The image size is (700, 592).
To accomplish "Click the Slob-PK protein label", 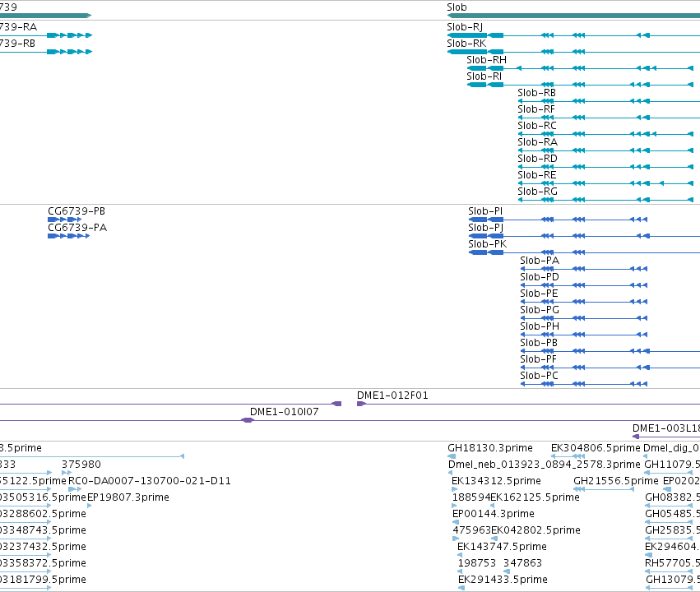I will pos(488,244).
